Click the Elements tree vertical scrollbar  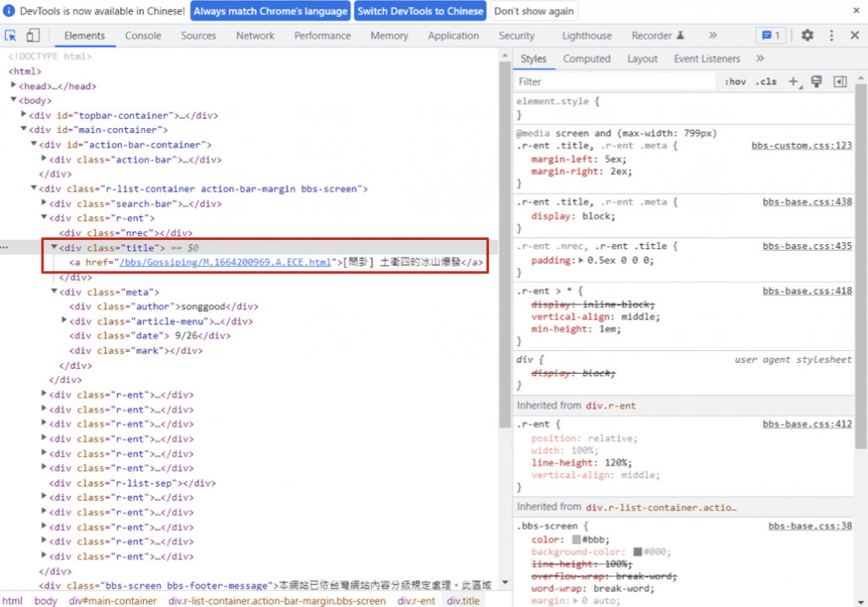click(x=504, y=243)
